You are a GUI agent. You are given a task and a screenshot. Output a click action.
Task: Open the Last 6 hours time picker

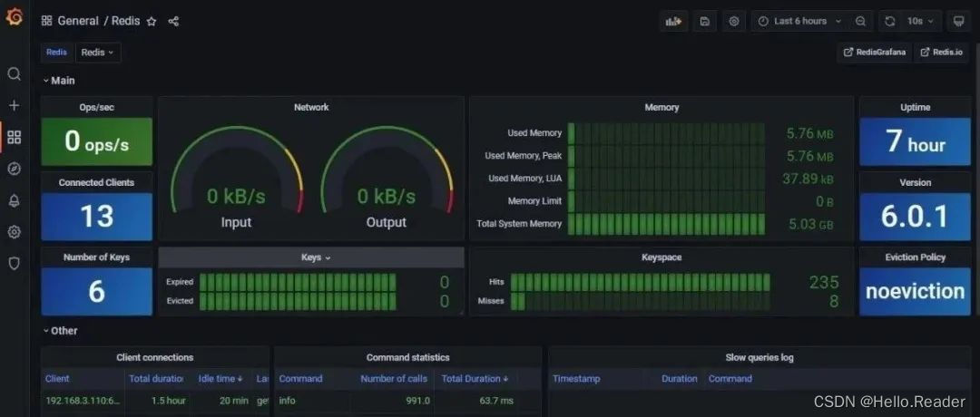[x=800, y=21]
